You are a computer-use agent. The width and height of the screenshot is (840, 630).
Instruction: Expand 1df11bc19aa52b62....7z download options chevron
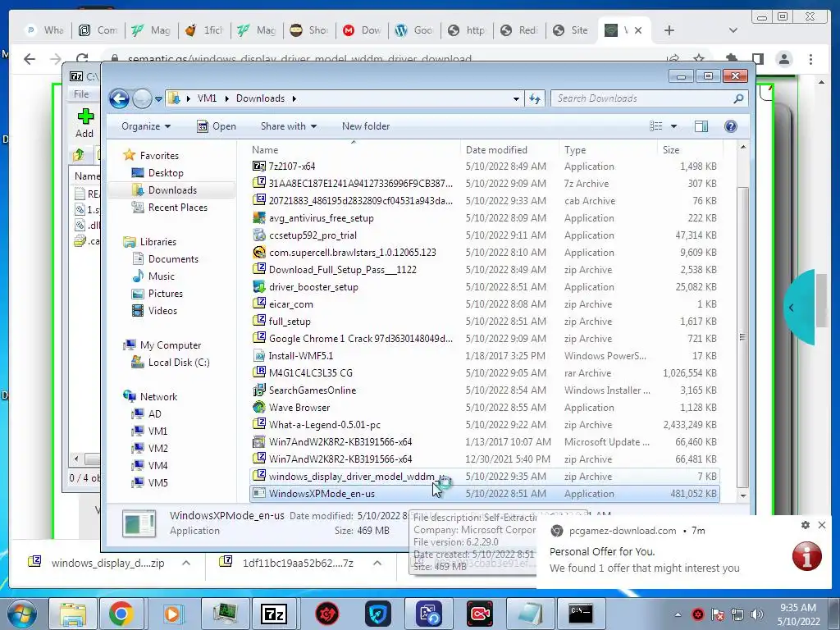377,563
